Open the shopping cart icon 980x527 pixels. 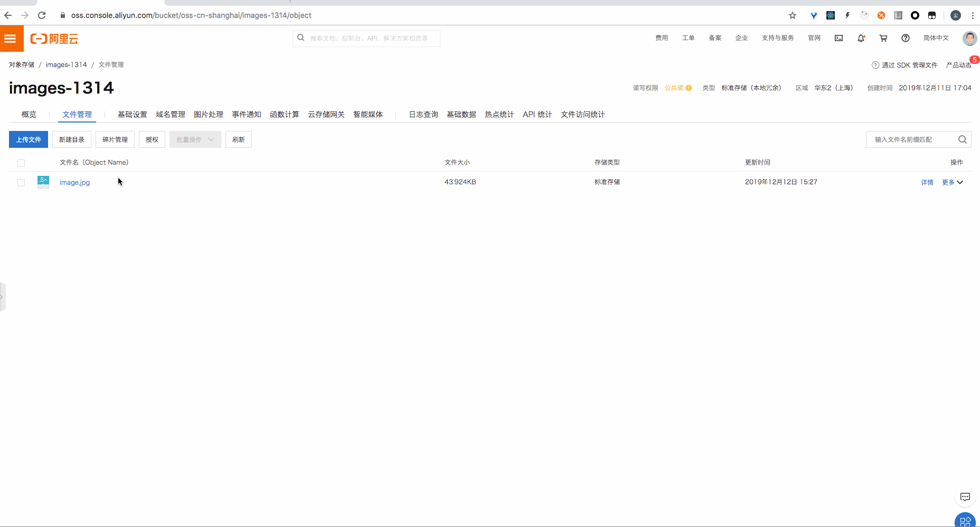pyautogui.click(x=883, y=38)
